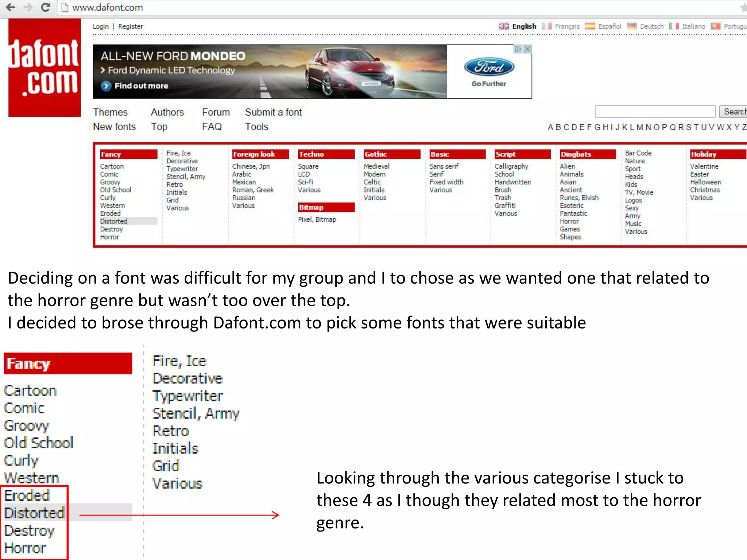Open the Distorted category under Fancy

point(114,221)
